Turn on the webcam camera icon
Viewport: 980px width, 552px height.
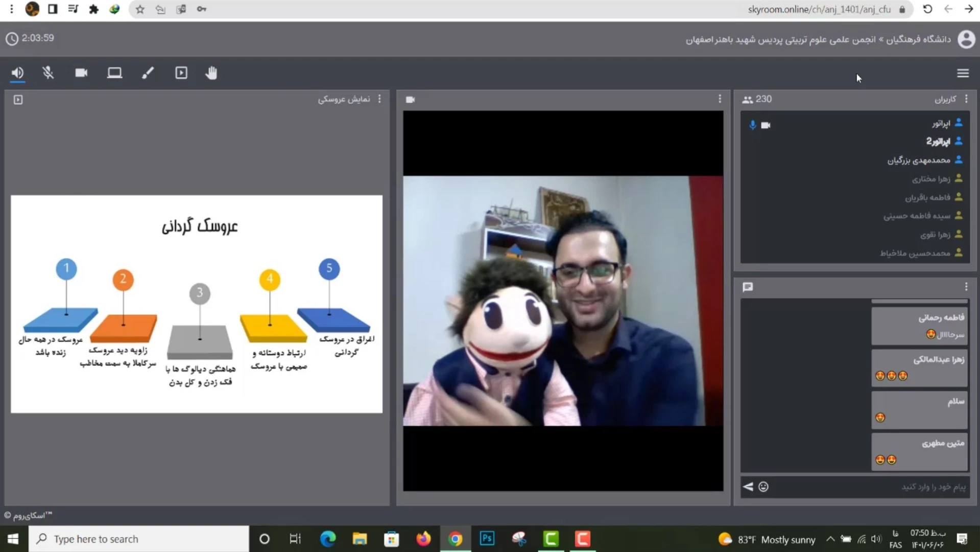click(81, 73)
